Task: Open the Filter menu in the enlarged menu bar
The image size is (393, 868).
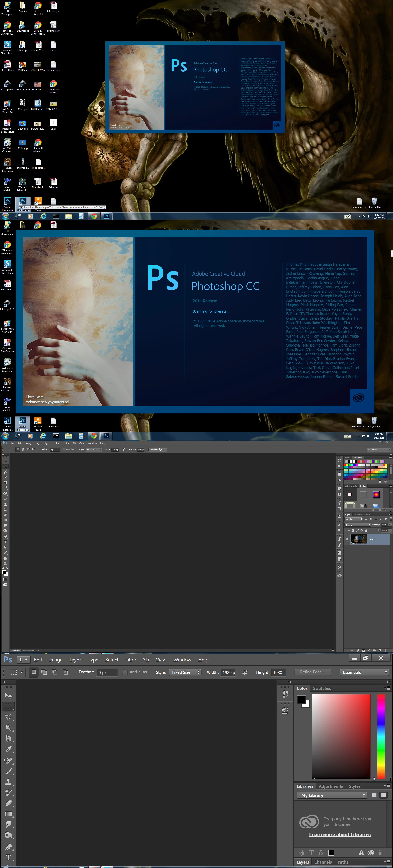Action: (131, 660)
